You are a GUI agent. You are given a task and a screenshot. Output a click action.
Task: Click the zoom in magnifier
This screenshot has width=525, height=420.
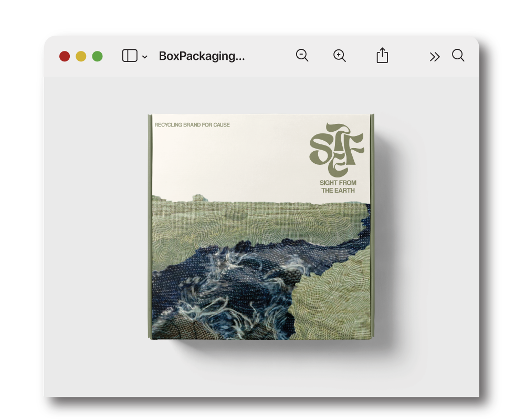[x=340, y=56]
